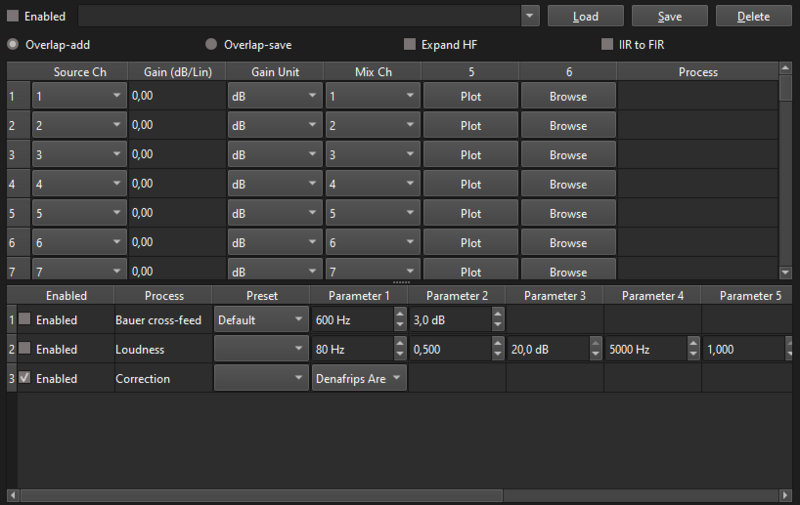The height and width of the screenshot is (505, 800).
Task: Click the 600 Hz parameter stepper arrows
Action: 400,321
